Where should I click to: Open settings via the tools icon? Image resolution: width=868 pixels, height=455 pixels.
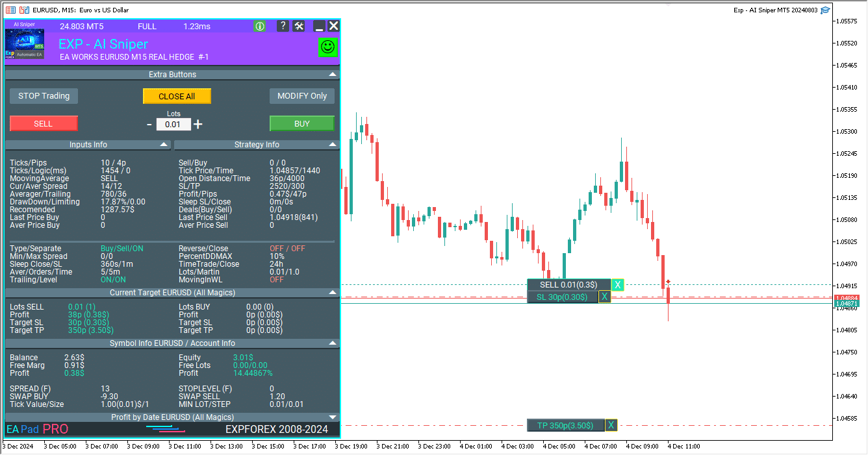point(299,26)
